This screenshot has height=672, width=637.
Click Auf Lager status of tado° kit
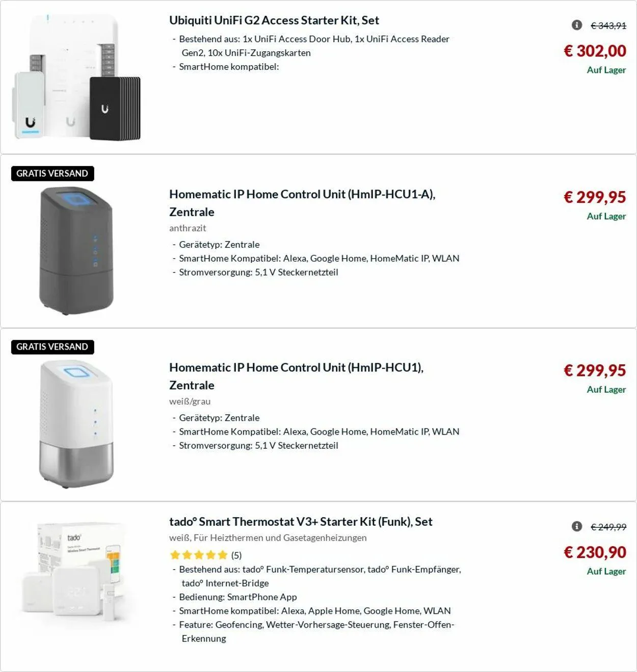point(606,571)
